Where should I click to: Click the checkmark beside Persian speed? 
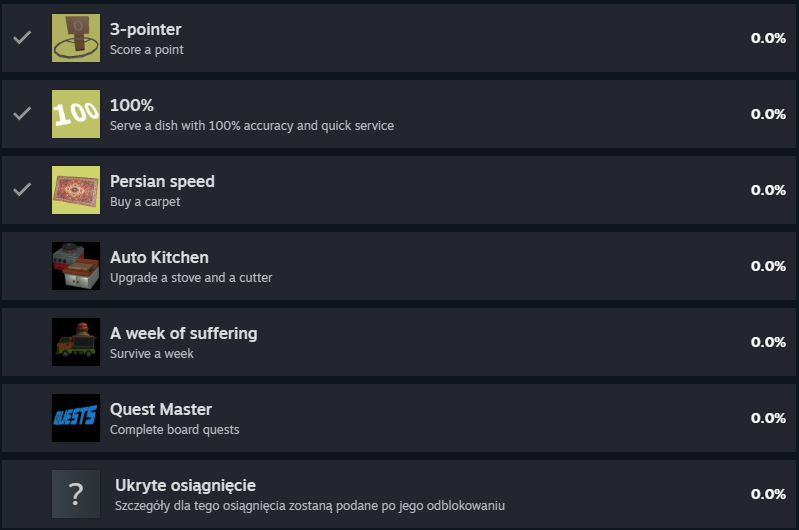22,189
